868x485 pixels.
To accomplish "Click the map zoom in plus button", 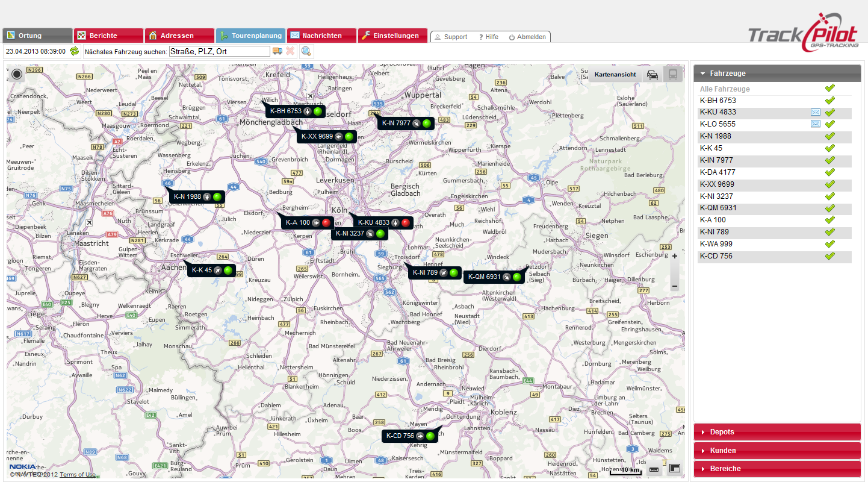I will coord(675,256).
